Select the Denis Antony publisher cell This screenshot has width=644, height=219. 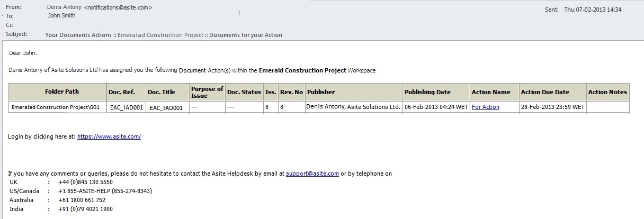click(x=353, y=107)
